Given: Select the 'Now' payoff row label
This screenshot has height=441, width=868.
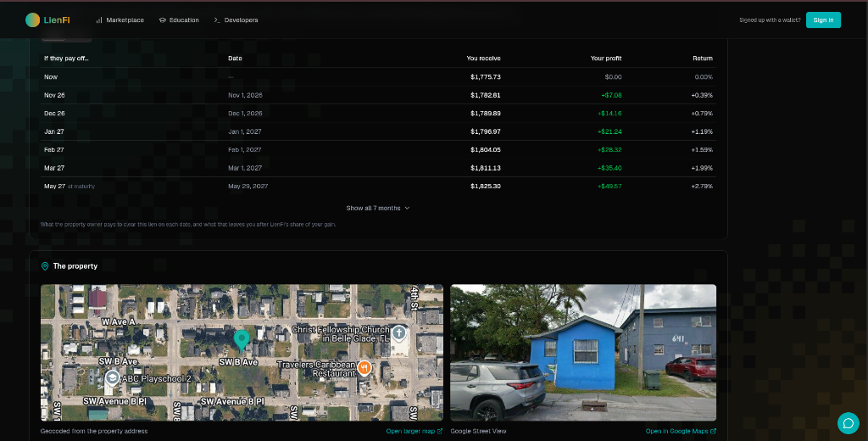Looking at the screenshot, I should (51, 77).
